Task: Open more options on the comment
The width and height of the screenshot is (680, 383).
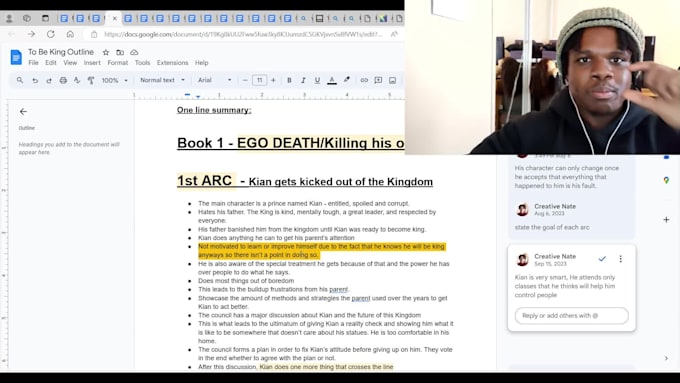Action: pyautogui.click(x=621, y=259)
